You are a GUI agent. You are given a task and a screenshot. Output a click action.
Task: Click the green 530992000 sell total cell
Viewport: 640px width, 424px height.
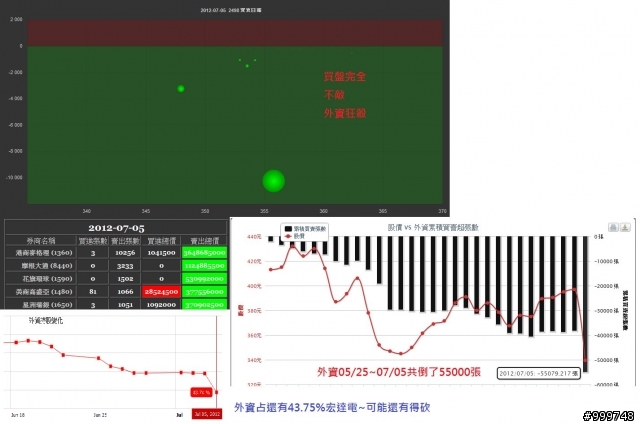pyautogui.click(x=204, y=279)
